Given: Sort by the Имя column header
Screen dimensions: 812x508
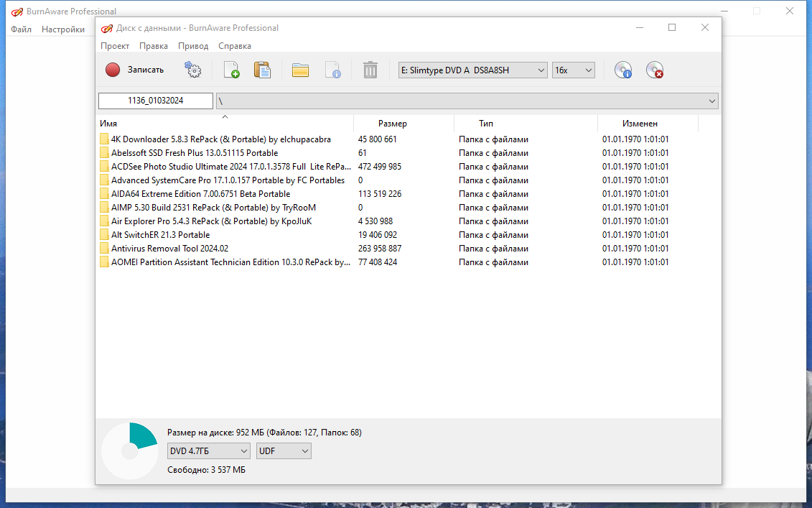Looking at the screenshot, I should (225, 124).
